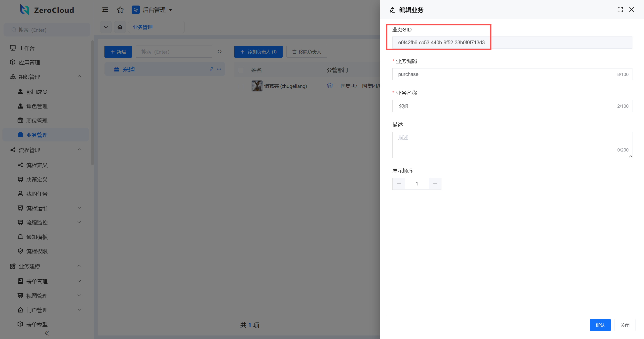Screen dimensions: 644x339
Task: Click the 添加负责人 button
Action: pyautogui.click(x=258, y=52)
